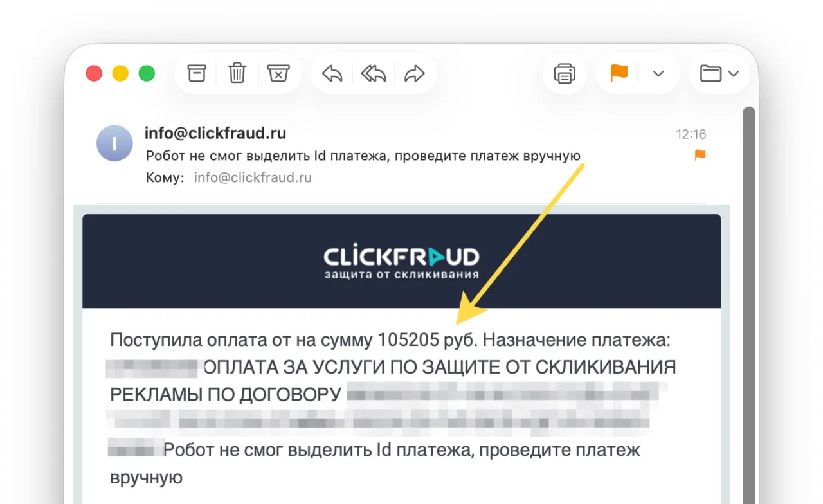Click the recipient address after Кому
This screenshot has height=504, width=823.
pyautogui.click(x=253, y=177)
